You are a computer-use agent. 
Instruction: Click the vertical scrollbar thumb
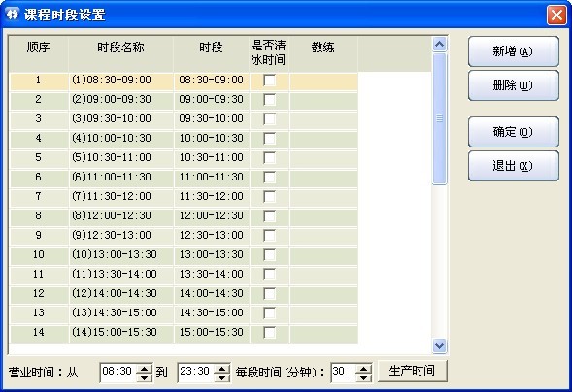[439, 118]
